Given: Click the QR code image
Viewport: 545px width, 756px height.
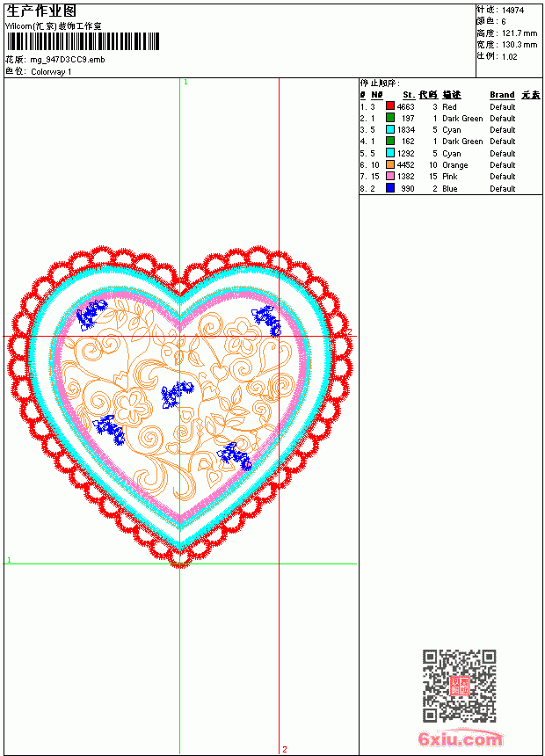Looking at the screenshot, I should (460, 686).
